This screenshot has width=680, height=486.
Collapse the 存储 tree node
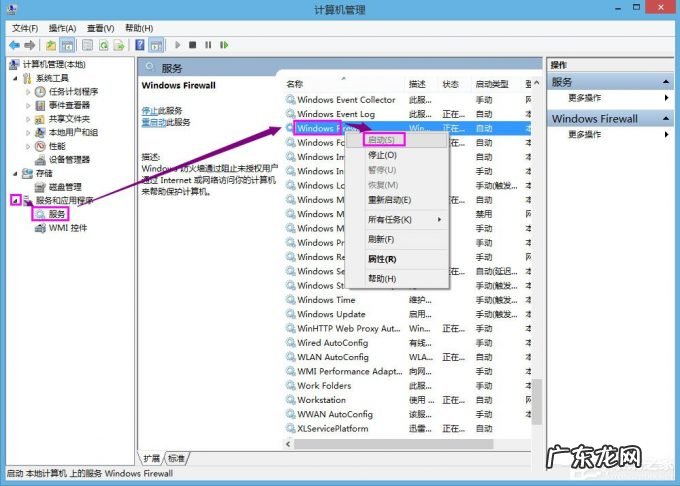(x=15, y=173)
